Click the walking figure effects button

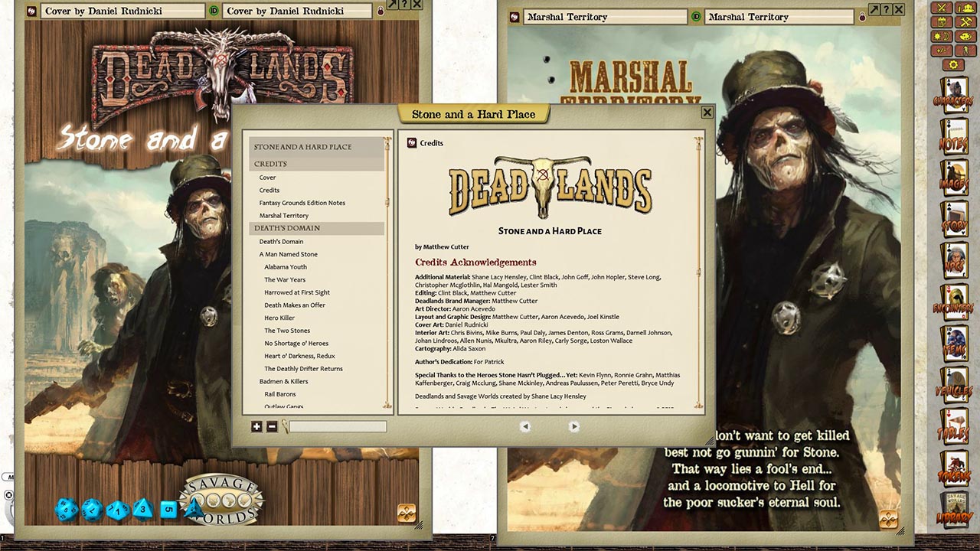pos(965,50)
